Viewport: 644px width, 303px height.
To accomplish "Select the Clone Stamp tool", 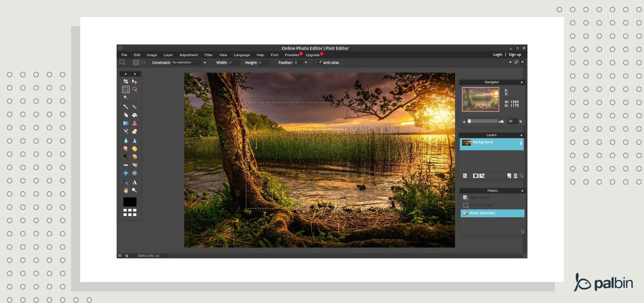I will [x=134, y=123].
